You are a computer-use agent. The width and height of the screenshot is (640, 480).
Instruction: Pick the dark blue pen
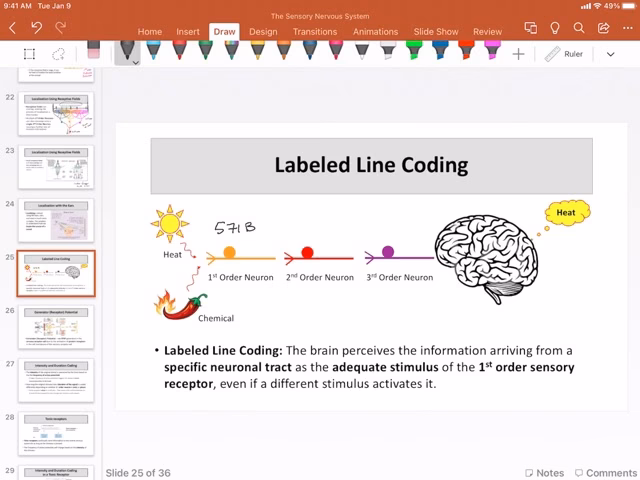point(310,50)
